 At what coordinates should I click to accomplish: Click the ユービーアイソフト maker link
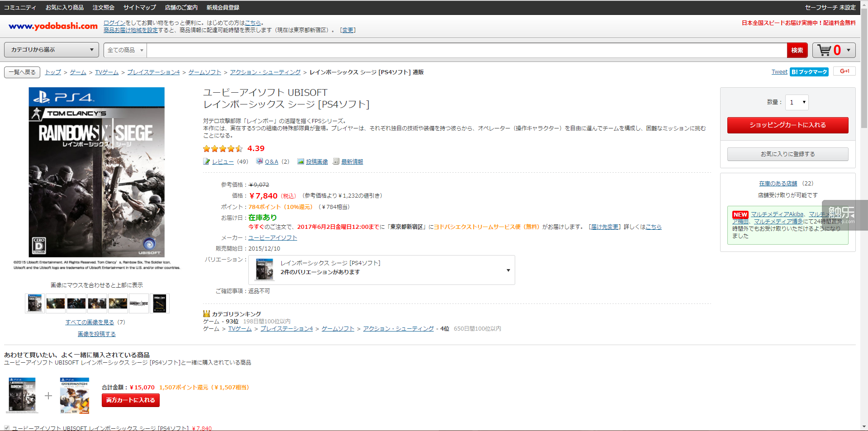273,237
